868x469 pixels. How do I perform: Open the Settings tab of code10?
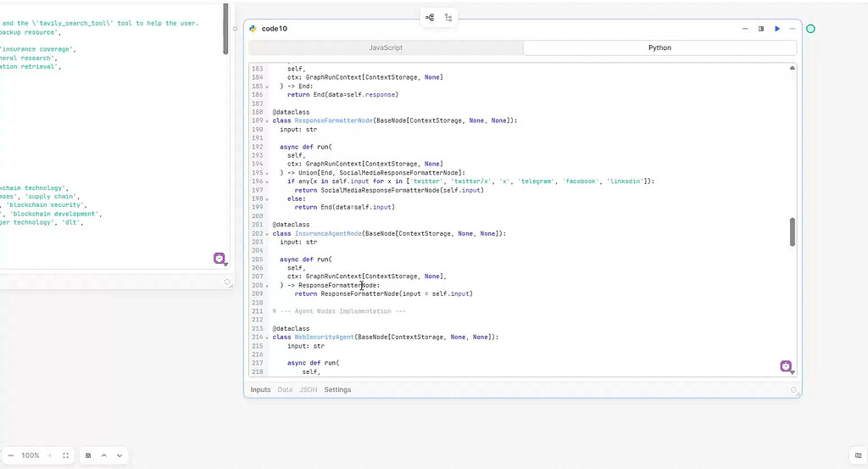point(337,390)
